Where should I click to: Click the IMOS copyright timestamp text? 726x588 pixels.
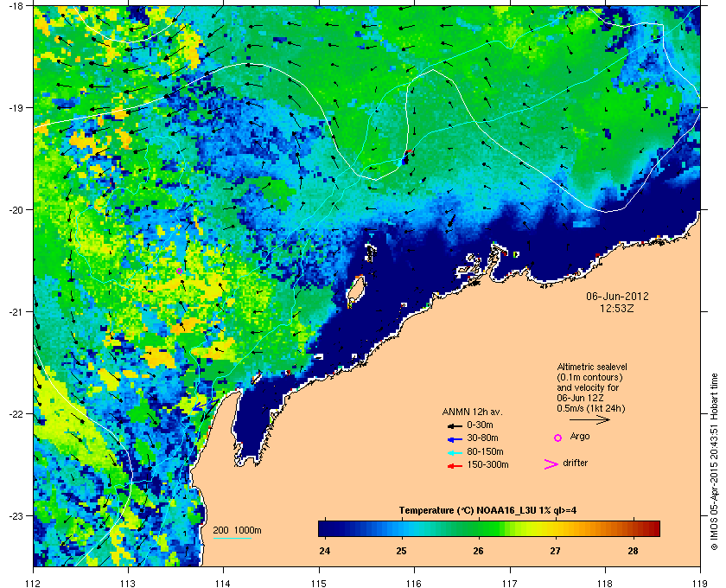pyautogui.click(x=714, y=462)
